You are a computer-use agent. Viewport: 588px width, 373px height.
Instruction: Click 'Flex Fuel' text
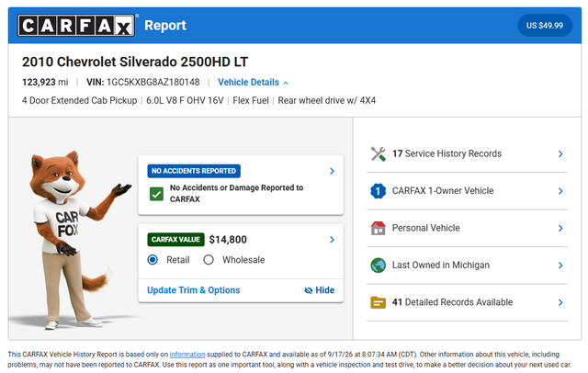click(251, 100)
